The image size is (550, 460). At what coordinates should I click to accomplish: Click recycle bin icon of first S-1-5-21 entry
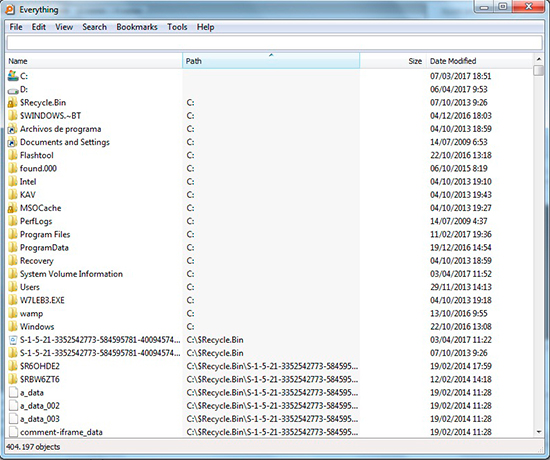(13, 340)
